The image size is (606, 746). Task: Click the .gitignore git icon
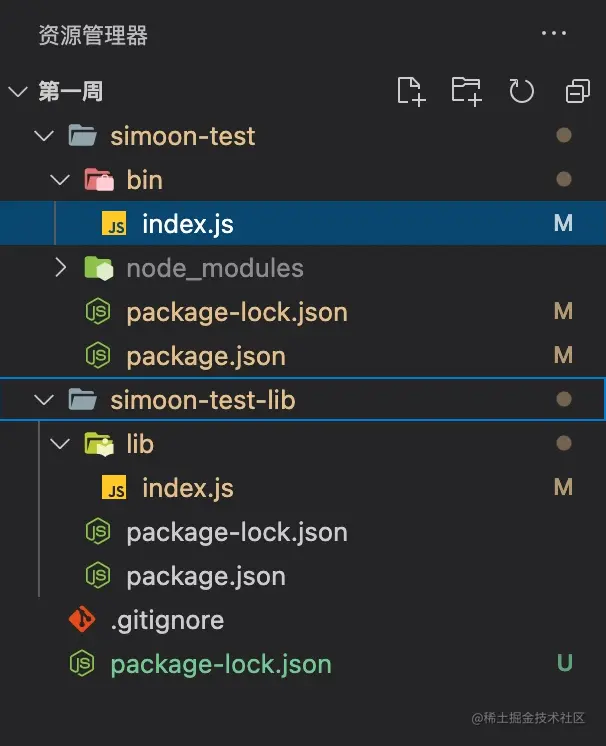[x=82, y=620]
